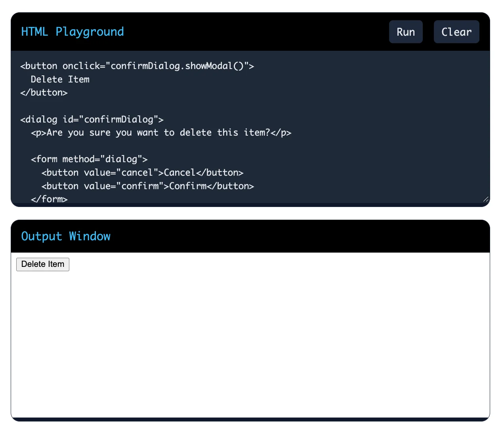Click the dialog id="confirmDialog" code line
Image resolution: width=504 pixels, height=433 pixels.
tap(92, 119)
